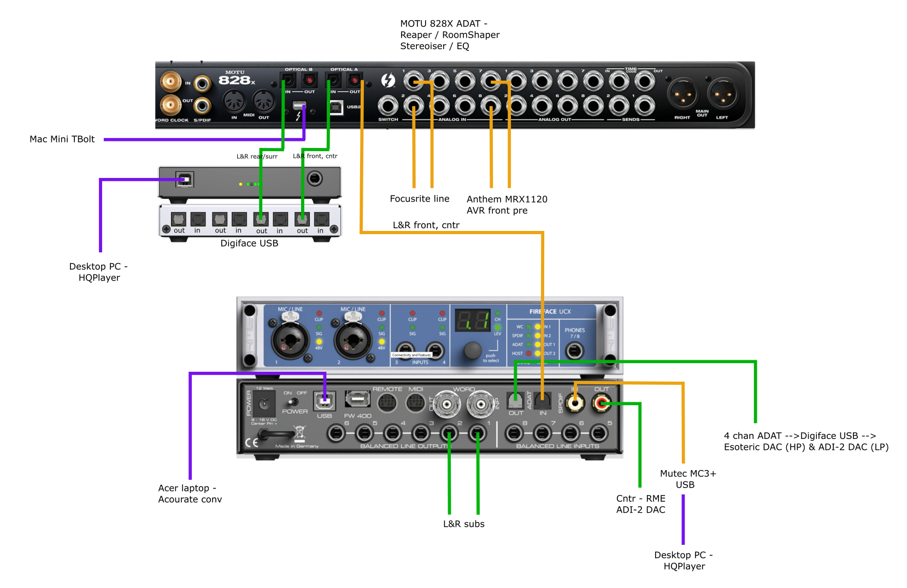The image size is (907, 588).
Task: Click the Fireface UCX SPDIF OUT RCA jack
Action: point(602,403)
